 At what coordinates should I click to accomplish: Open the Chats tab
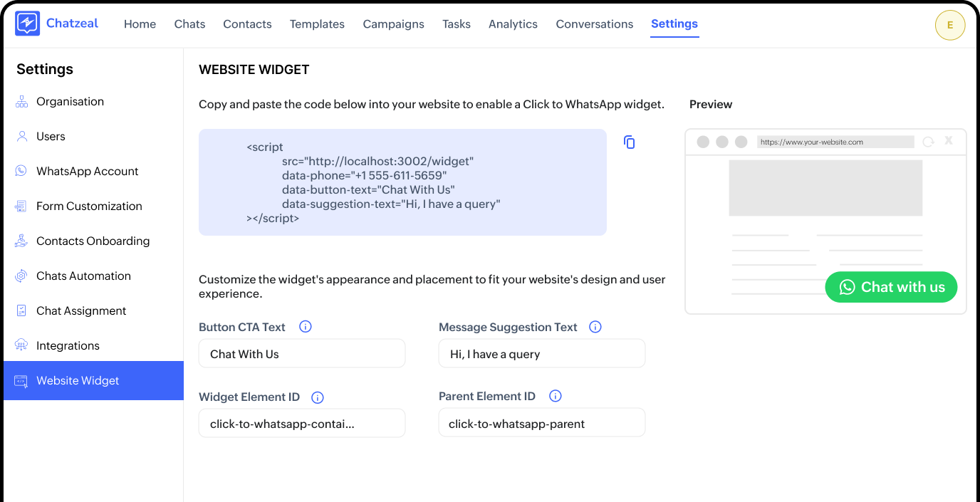(189, 24)
